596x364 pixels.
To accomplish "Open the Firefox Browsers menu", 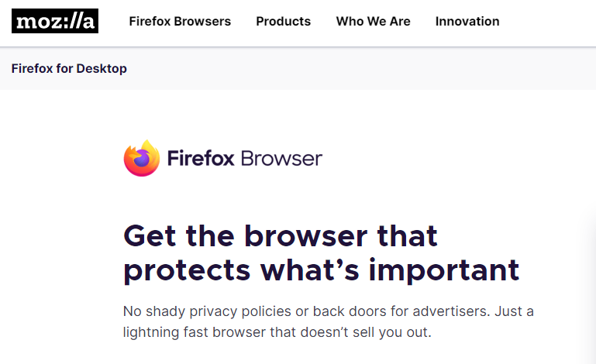I will 180,21.
